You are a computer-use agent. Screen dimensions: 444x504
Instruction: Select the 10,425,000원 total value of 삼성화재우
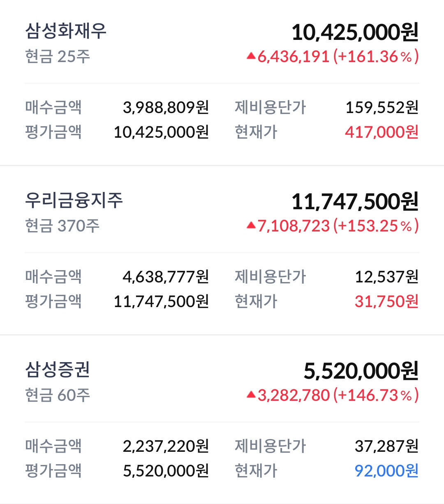[x=355, y=32]
